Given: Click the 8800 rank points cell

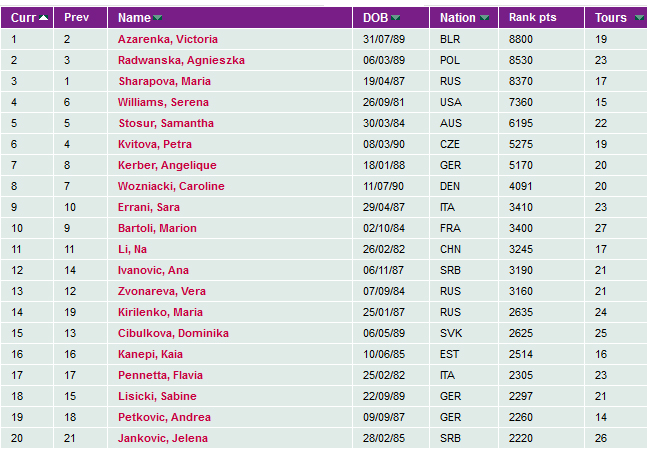Looking at the screenshot, I should (521, 39).
